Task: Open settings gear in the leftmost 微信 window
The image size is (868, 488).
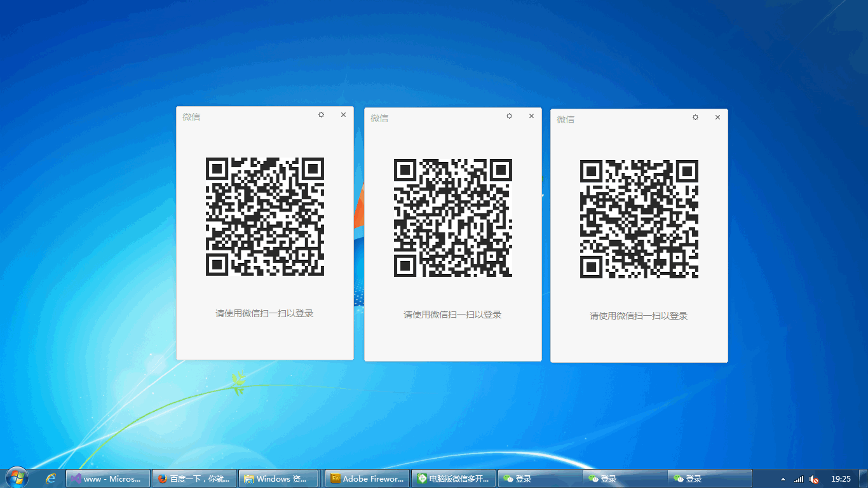Action: coord(321,115)
